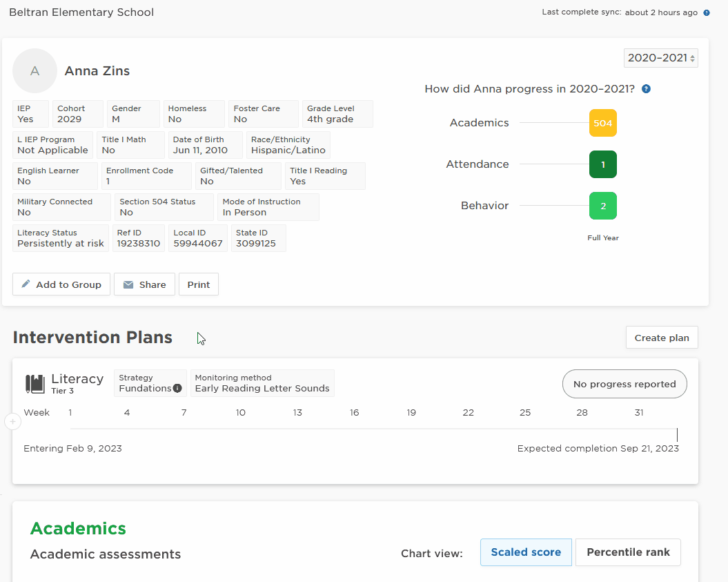Viewport: 728px width, 582px height.
Task: Expand the intervention plan with the plus circle
Action: click(12, 421)
